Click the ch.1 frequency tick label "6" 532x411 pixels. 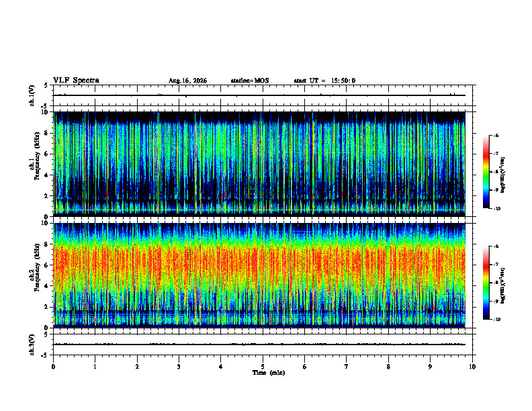click(x=47, y=154)
